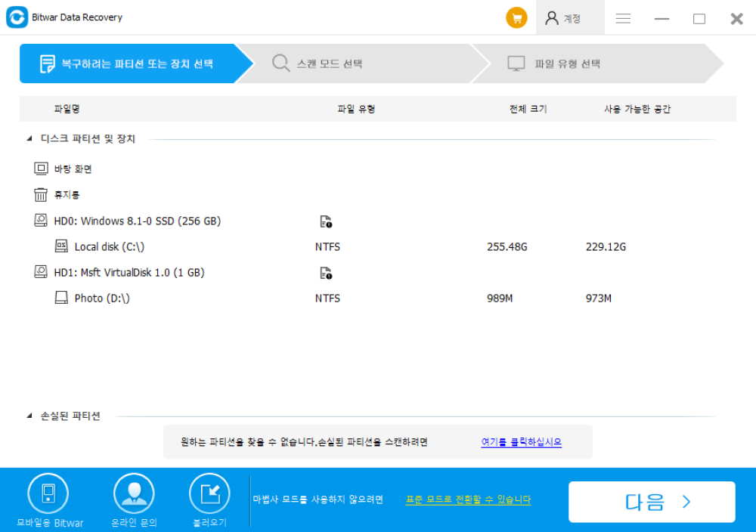Click the 불러오기 import icon
756x532 pixels.
point(209,494)
